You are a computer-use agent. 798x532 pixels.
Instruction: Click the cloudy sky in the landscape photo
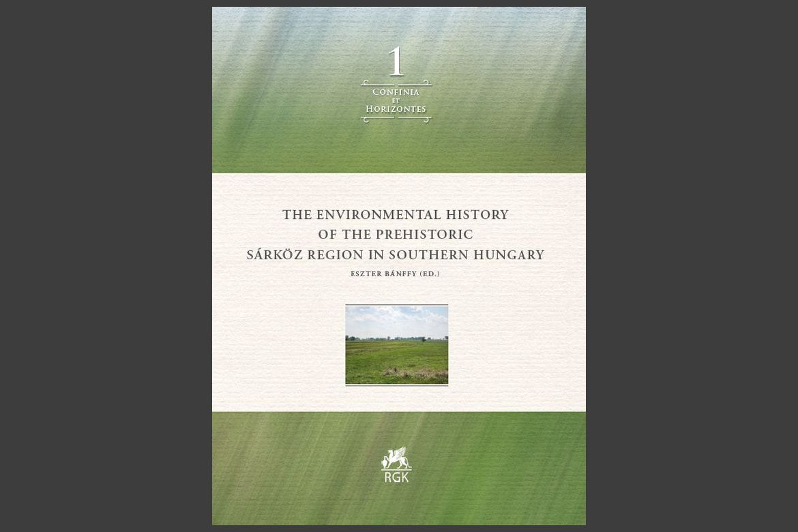396,321
